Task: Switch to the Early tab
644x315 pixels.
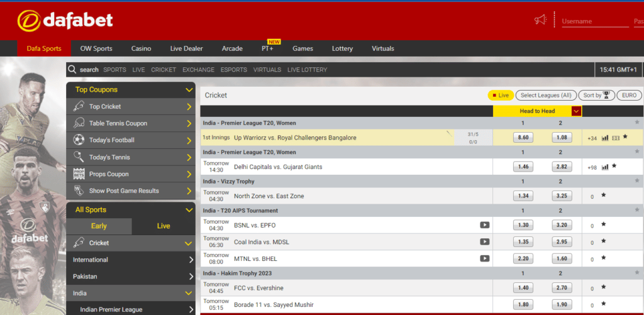Action: 99,226
